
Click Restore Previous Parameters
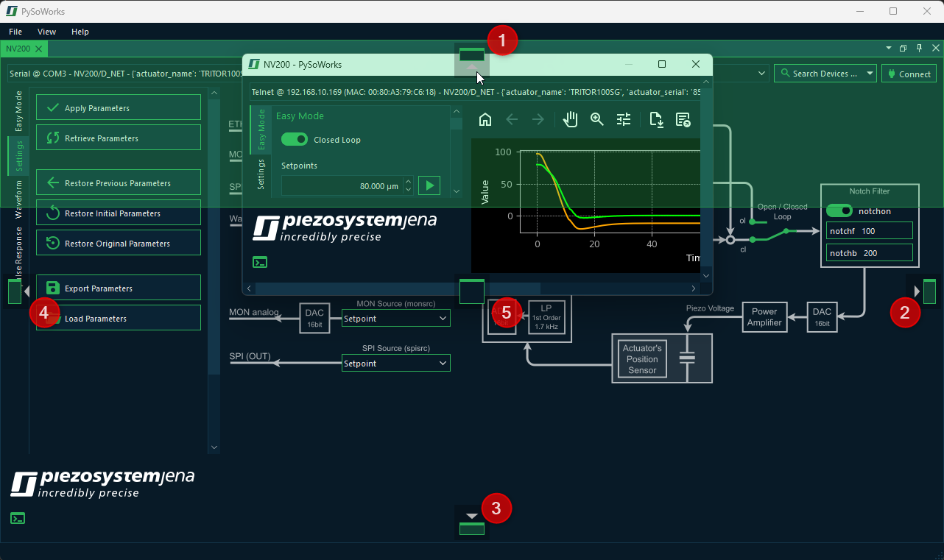(119, 182)
